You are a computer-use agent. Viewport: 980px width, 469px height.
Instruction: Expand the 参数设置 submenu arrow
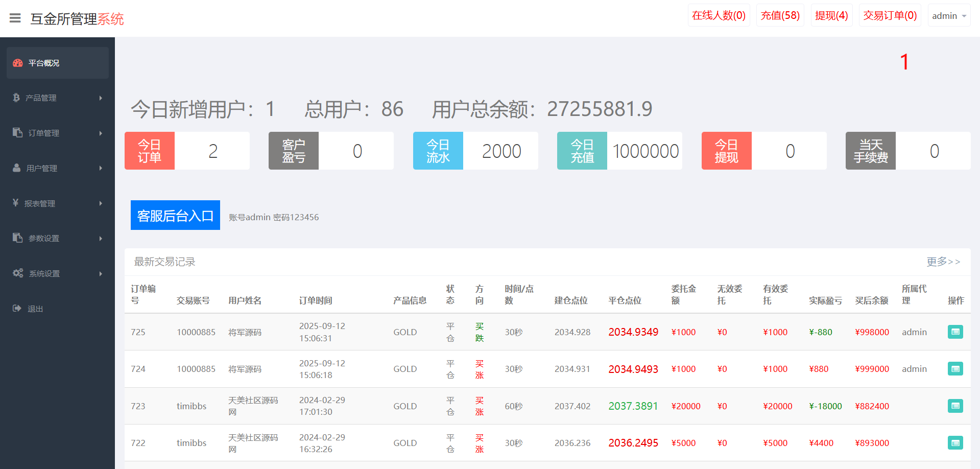(101, 239)
